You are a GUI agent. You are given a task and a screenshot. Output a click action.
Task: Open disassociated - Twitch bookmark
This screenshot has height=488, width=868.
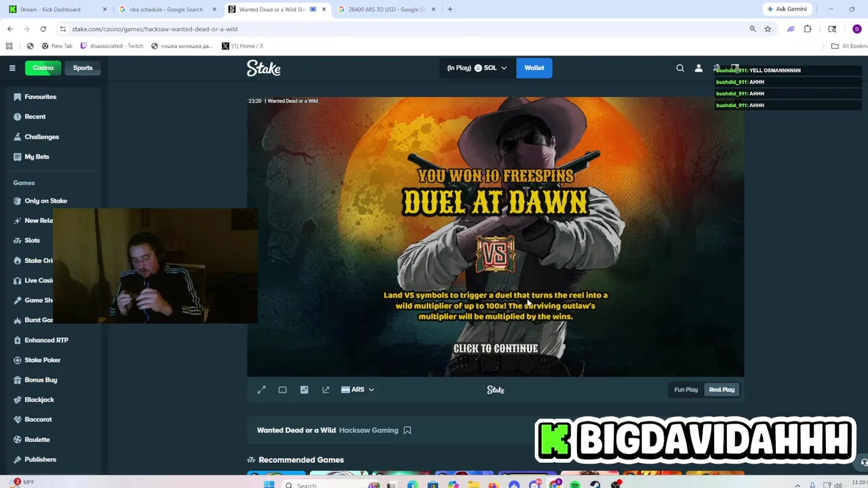[x=112, y=46]
